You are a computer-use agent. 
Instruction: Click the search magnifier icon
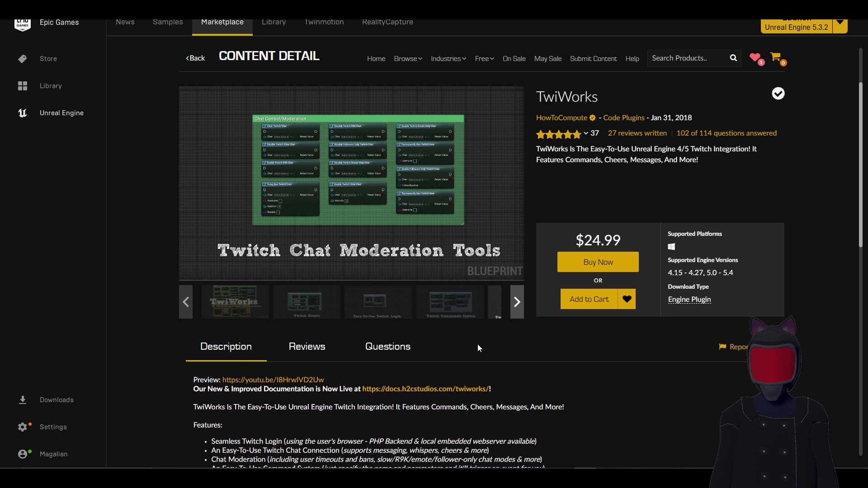click(733, 58)
